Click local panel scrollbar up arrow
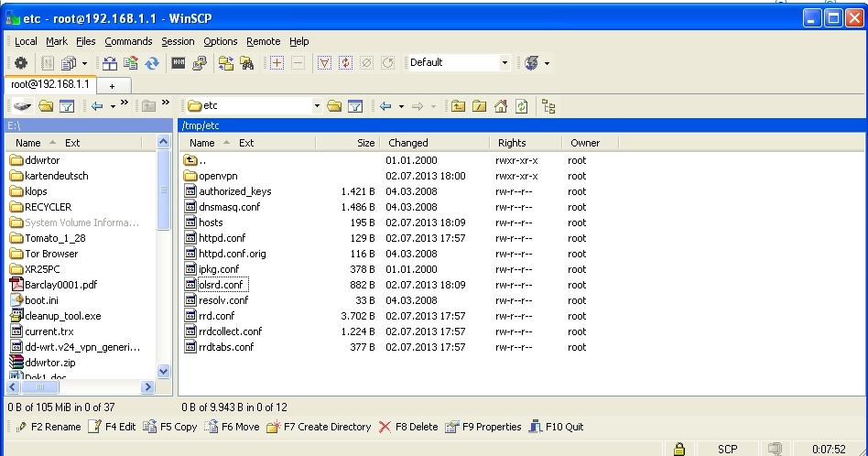This screenshot has width=868, height=456. (x=163, y=142)
